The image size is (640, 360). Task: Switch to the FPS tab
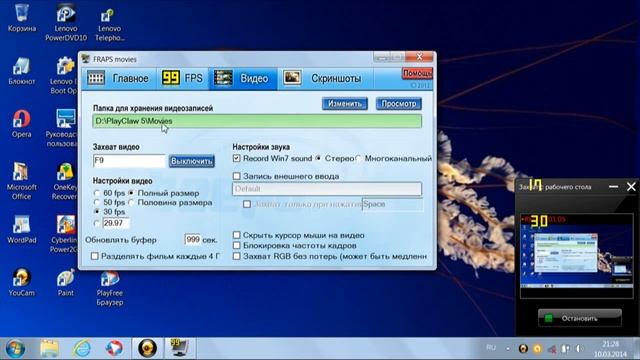click(x=182, y=78)
